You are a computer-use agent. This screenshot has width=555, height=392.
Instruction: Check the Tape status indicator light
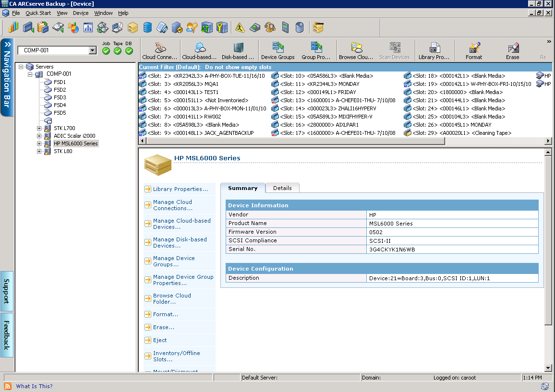118,50
